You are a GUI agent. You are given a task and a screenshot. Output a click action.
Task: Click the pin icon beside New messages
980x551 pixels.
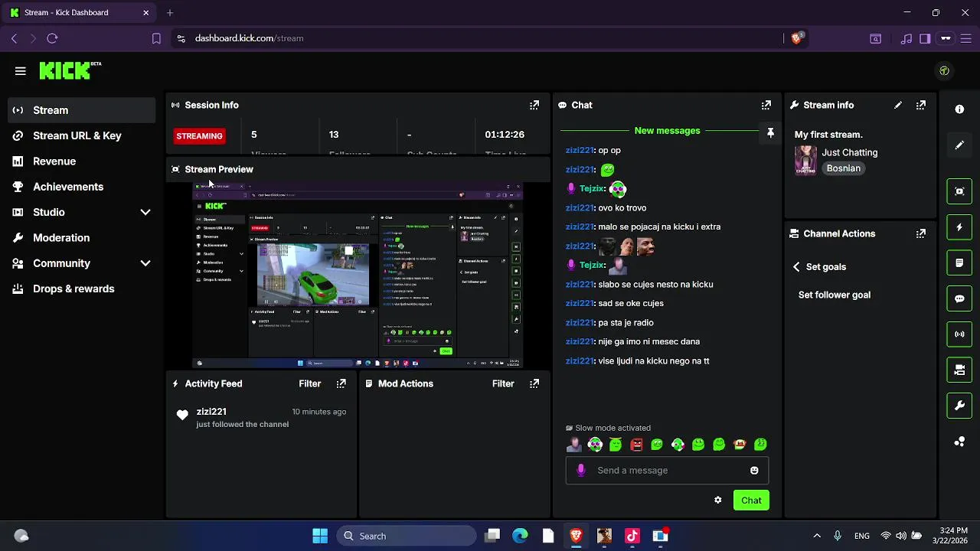coord(770,132)
